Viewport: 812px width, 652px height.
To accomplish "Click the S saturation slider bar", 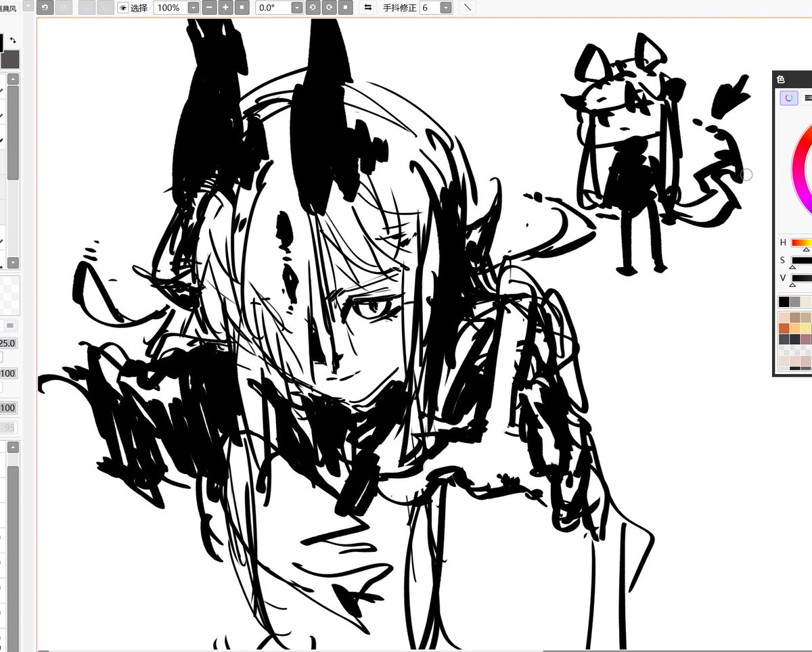I will 801,260.
